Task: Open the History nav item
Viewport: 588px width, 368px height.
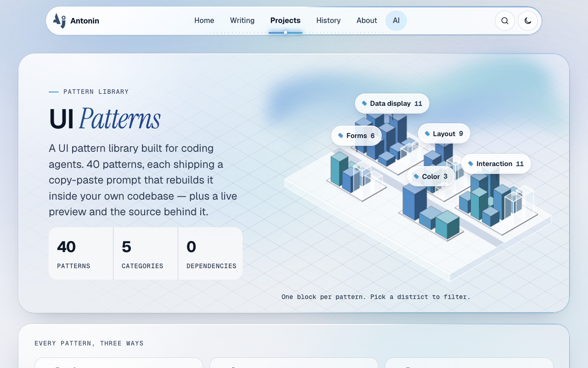Action: click(328, 21)
